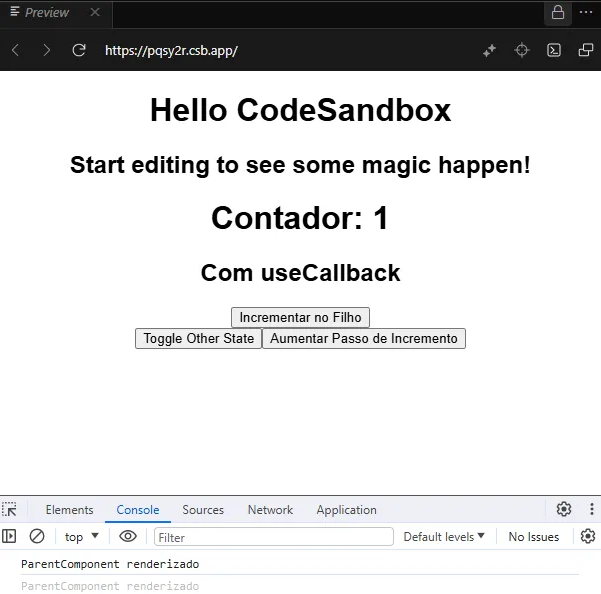Click the Incrementar no Filho button

click(x=300, y=317)
